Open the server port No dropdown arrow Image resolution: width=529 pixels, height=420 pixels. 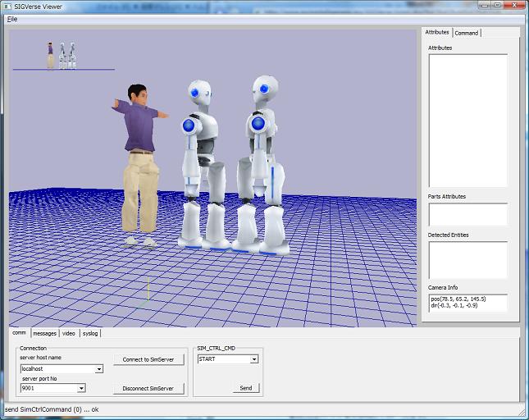[81, 388]
